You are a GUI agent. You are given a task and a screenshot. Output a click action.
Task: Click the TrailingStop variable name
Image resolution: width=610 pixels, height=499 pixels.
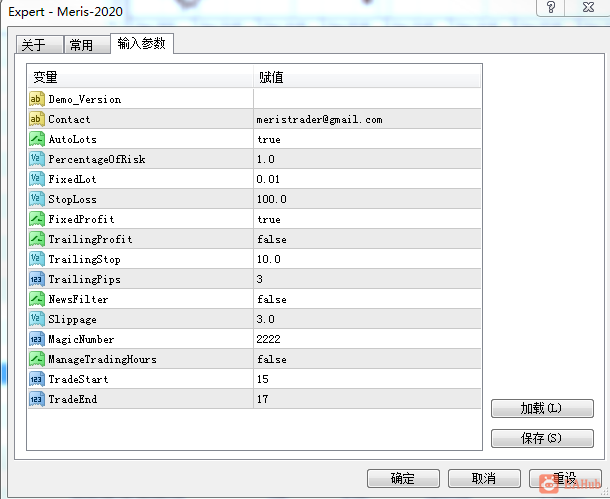[84, 259]
